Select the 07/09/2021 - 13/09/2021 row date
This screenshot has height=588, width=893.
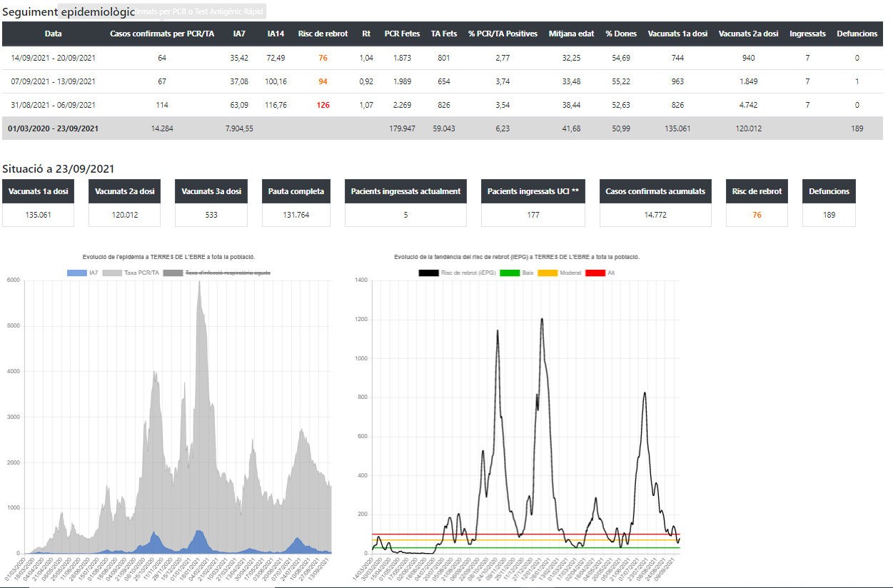click(x=53, y=81)
